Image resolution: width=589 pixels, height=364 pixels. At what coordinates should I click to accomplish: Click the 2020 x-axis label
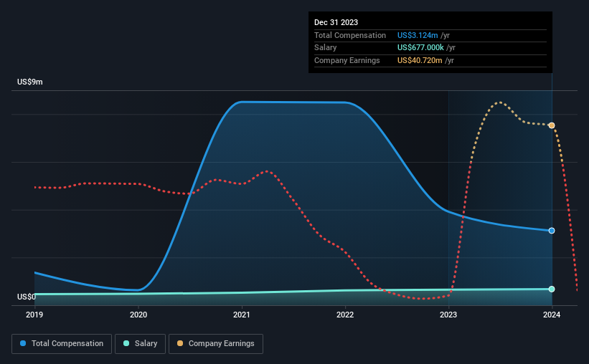click(138, 315)
